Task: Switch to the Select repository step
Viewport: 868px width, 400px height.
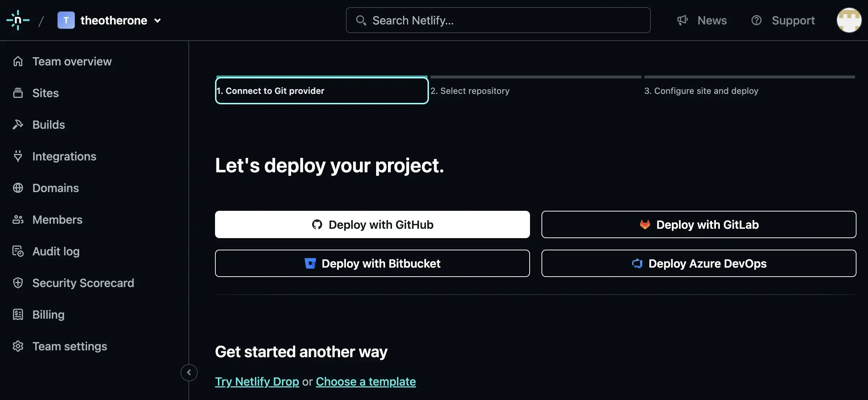Action: point(470,91)
